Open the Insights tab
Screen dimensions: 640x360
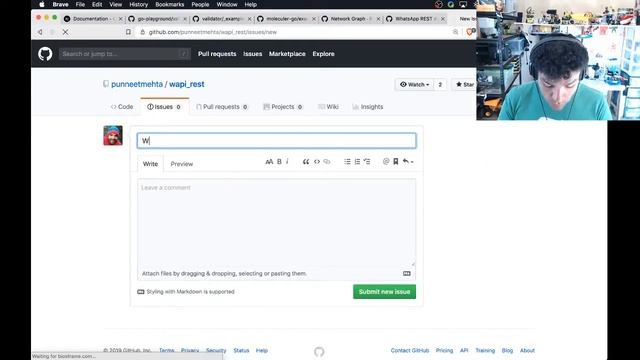[x=368, y=107]
